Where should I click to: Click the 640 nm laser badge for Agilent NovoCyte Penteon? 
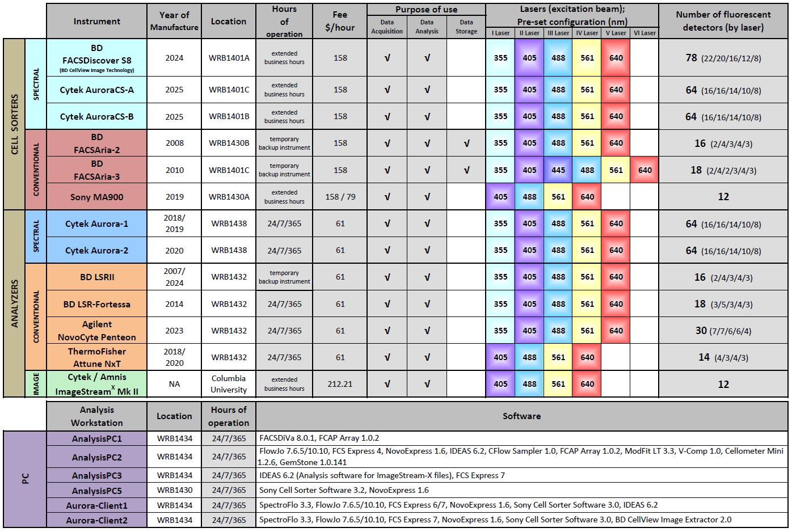pos(616,330)
